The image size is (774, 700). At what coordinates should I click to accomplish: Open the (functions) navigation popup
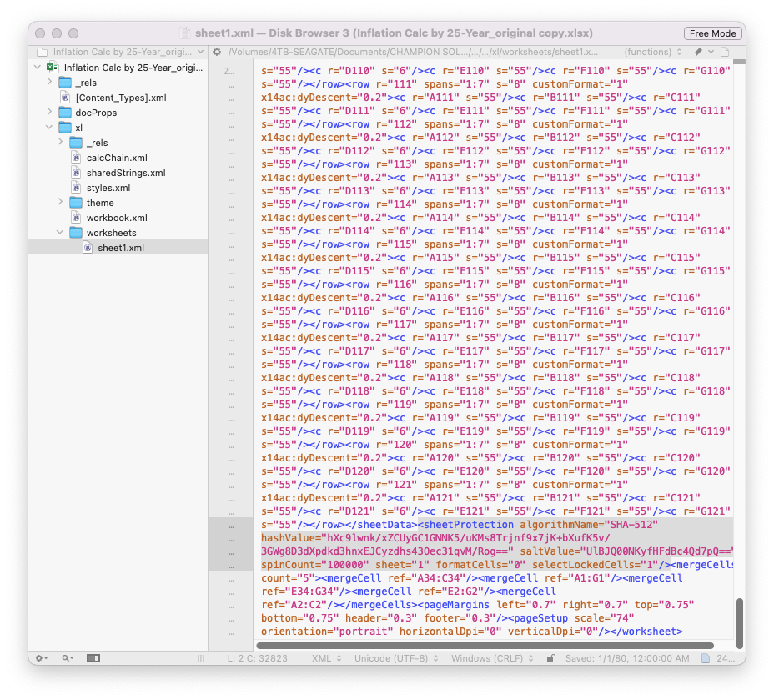tap(652, 52)
